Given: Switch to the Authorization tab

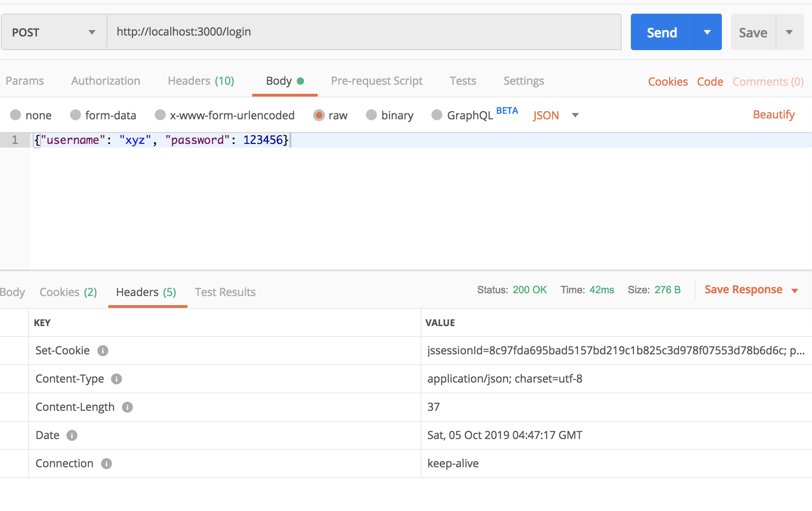Looking at the screenshot, I should coord(106,81).
